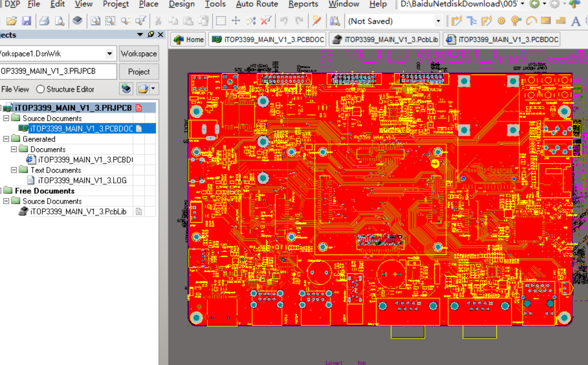Open the Workspace1.DsnWrk dropdown
Image resolution: width=588 pixels, height=365 pixels.
pyautogui.click(x=110, y=54)
